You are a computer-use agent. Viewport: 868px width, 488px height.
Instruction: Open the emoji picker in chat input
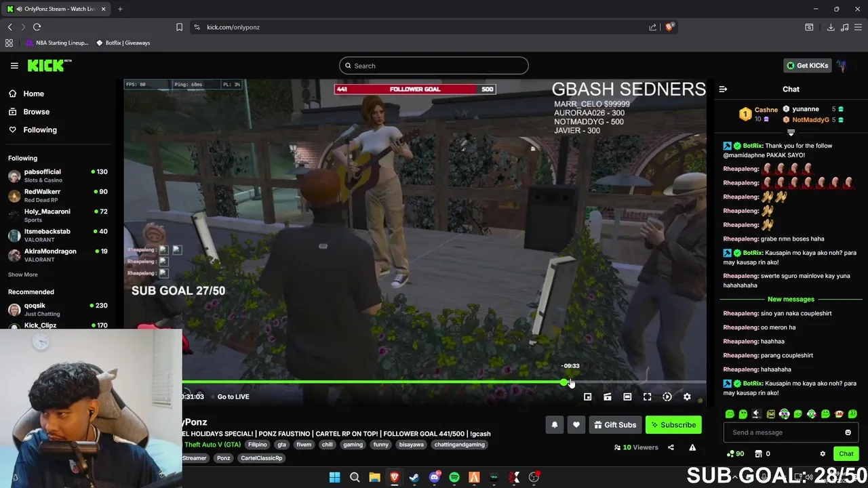tap(848, 432)
